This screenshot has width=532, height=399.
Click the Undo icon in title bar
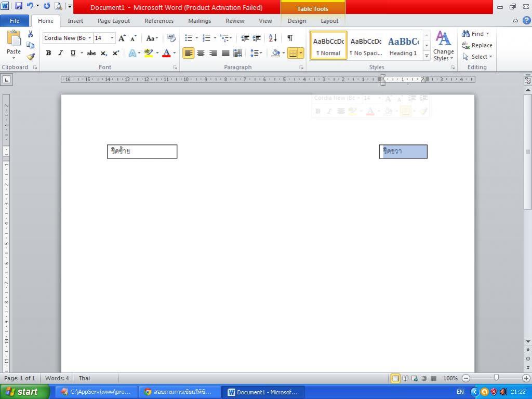[30, 6]
